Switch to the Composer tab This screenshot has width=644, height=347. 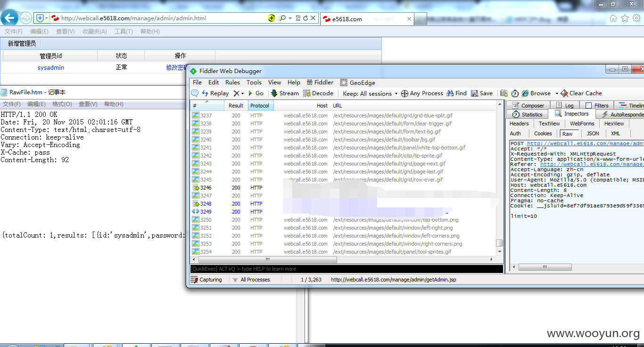tap(528, 106)
